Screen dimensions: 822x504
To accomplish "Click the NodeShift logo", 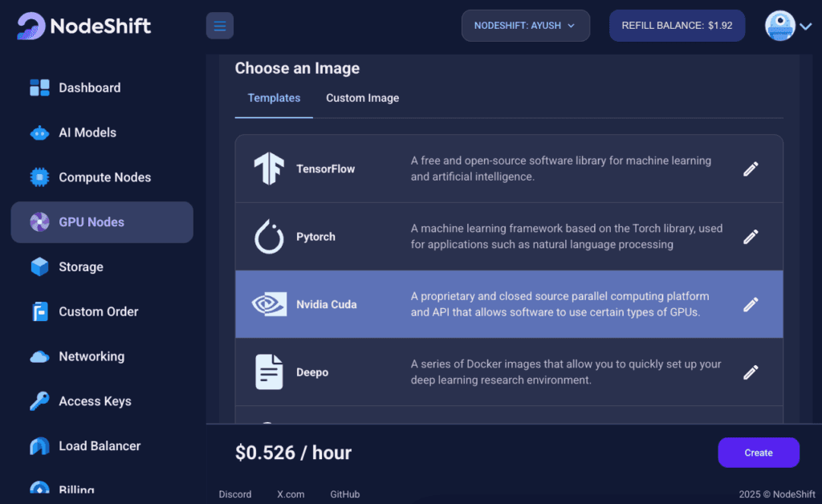I will tap(83, 26).
